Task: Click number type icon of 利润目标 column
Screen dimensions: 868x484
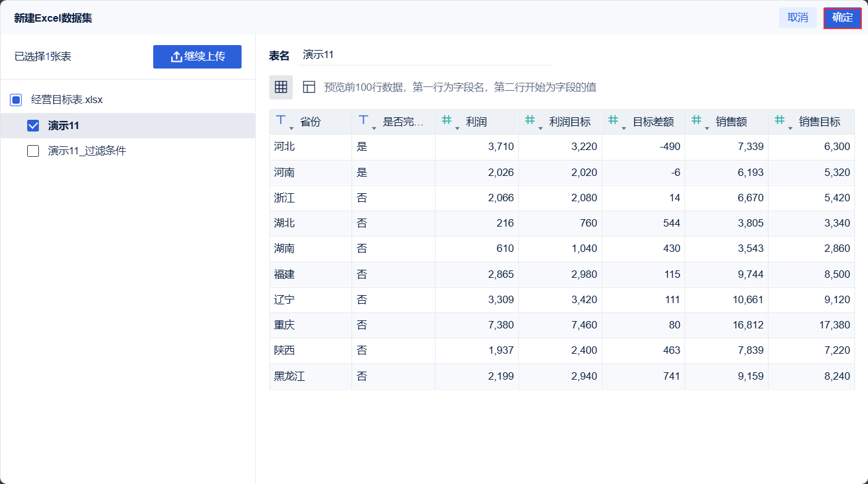Action: pyautogui.click(x=530, y=120)
